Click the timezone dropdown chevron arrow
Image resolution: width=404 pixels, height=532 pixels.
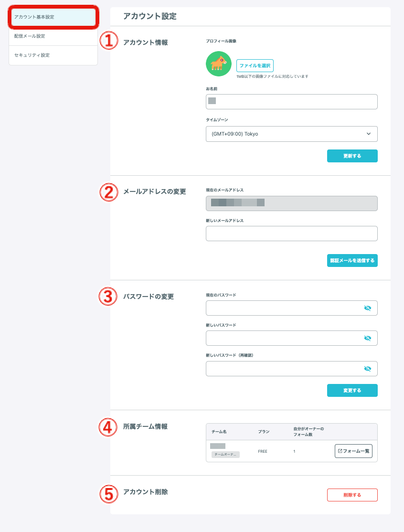[369, 134]
